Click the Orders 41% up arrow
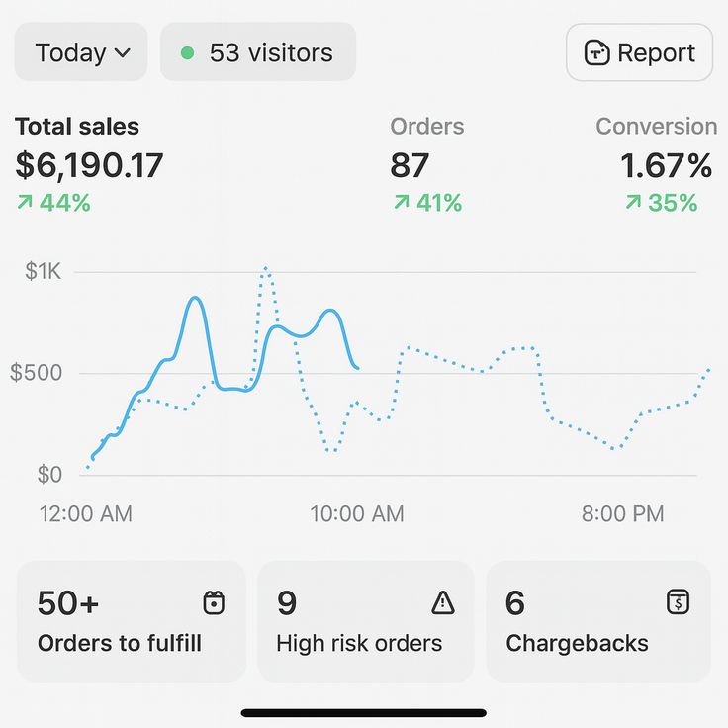This screenshot has height=728, width=728. click(401, 203)
